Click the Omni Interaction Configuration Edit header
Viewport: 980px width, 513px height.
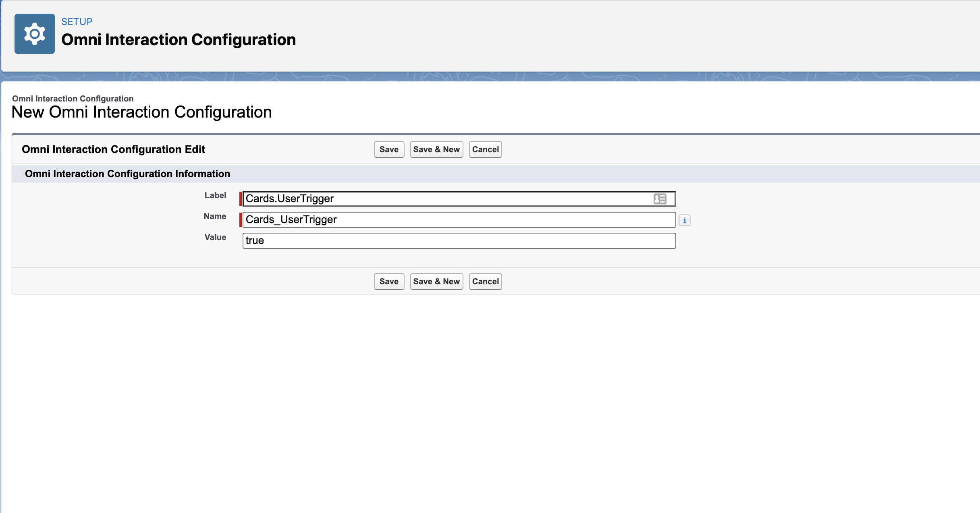click(113, 149)
